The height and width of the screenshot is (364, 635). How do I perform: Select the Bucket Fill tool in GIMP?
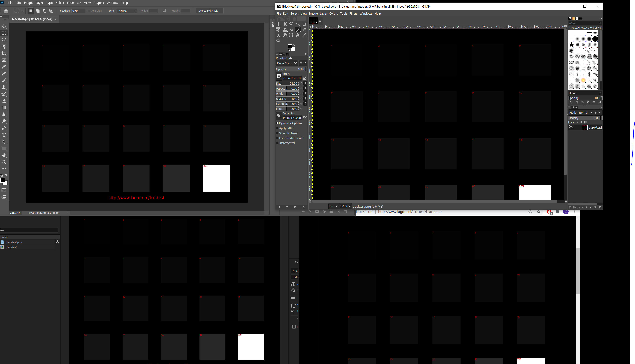(291, 30)
